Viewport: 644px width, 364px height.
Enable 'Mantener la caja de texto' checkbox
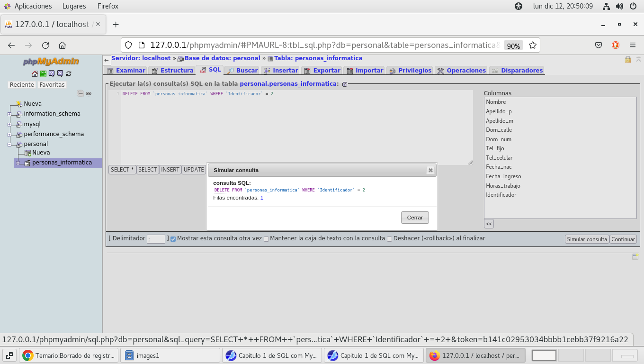(266, 239)
